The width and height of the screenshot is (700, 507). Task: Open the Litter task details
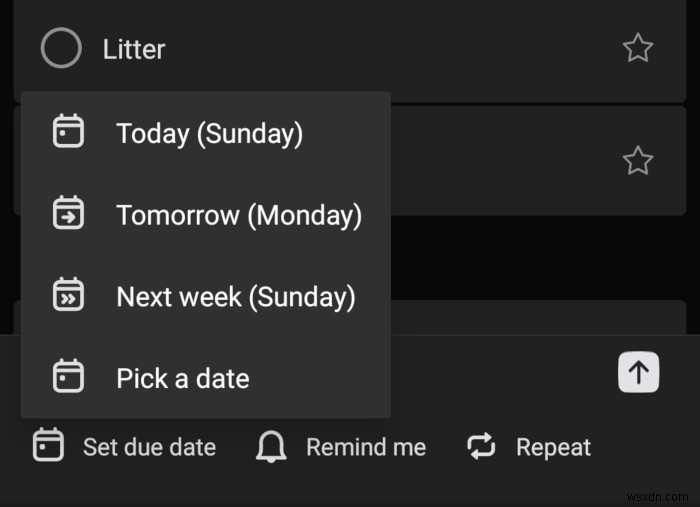click(x=134, y=49)
